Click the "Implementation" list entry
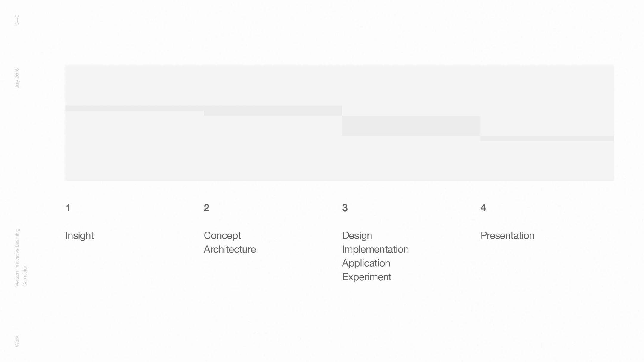Screen dimensions: 644x362 point(375,249)
